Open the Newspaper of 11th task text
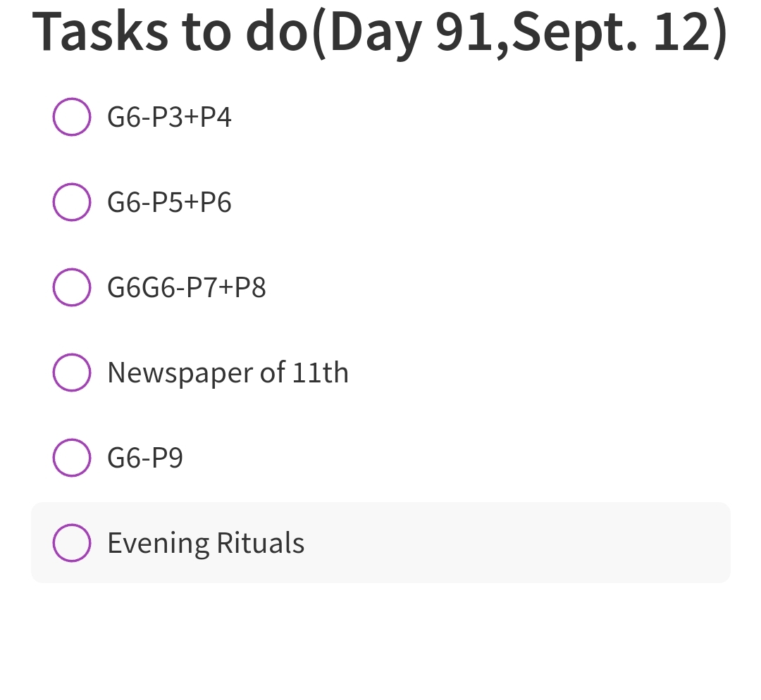This screenshot has width=761, height=700. coord(227,373)
